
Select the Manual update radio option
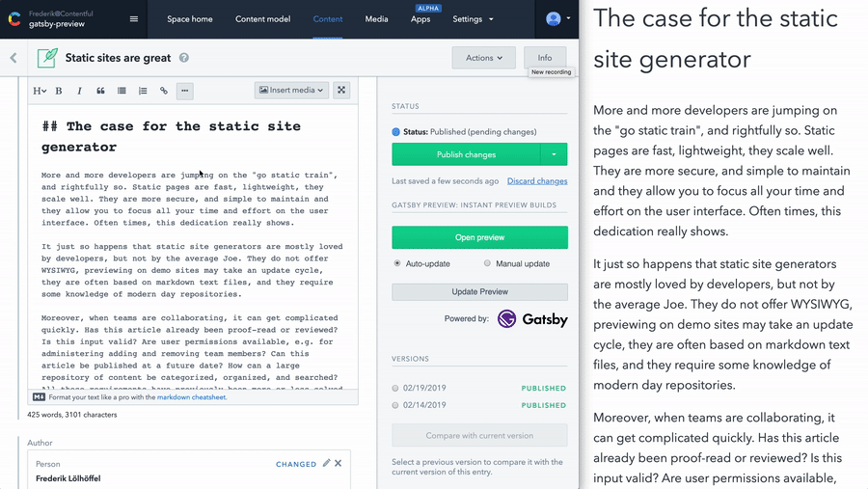click(487, 263)
